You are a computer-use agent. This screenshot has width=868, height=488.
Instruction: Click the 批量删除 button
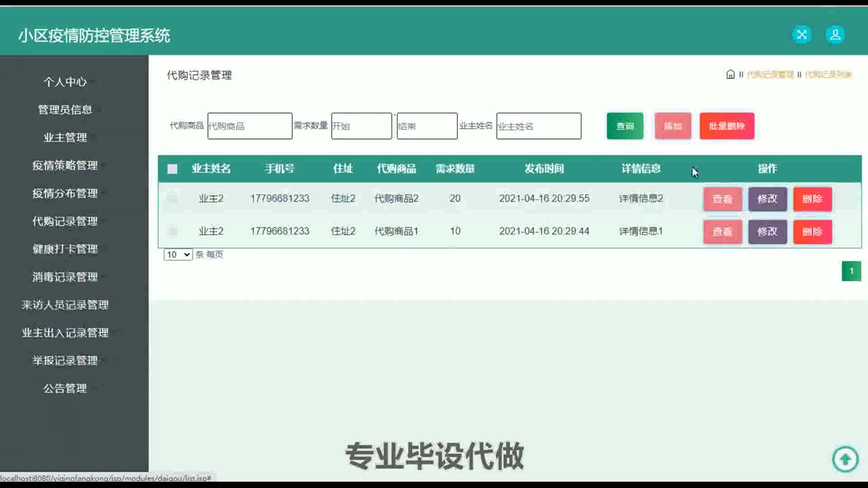726,126
